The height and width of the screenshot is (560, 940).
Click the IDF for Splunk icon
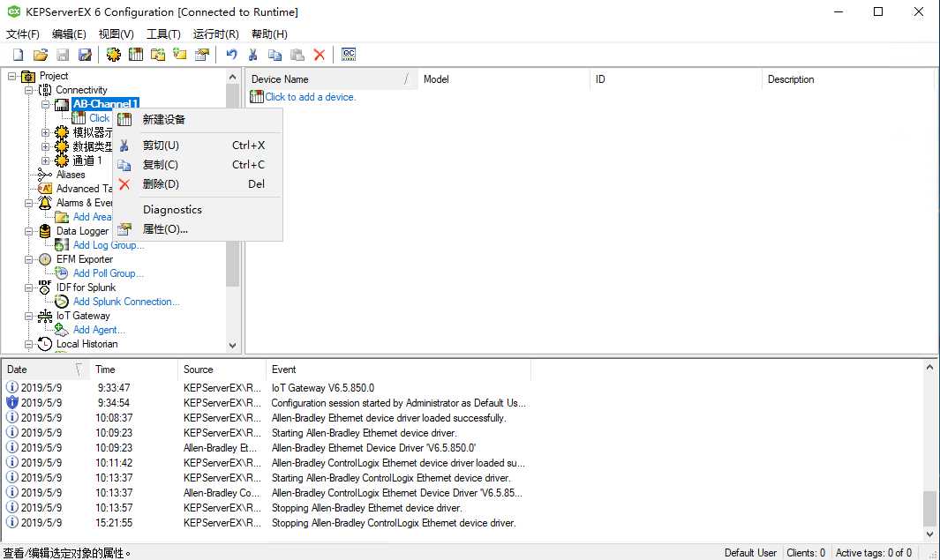pyautogui.click(x=45, y=287)
